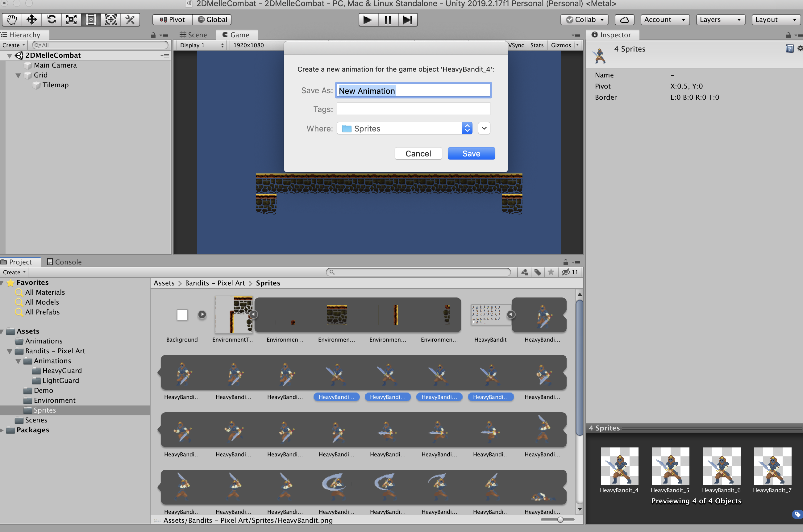Image resolution: width=803 pixels, height=532 pixels.
Task: Open the Console tab
Action: pos(64,262)
